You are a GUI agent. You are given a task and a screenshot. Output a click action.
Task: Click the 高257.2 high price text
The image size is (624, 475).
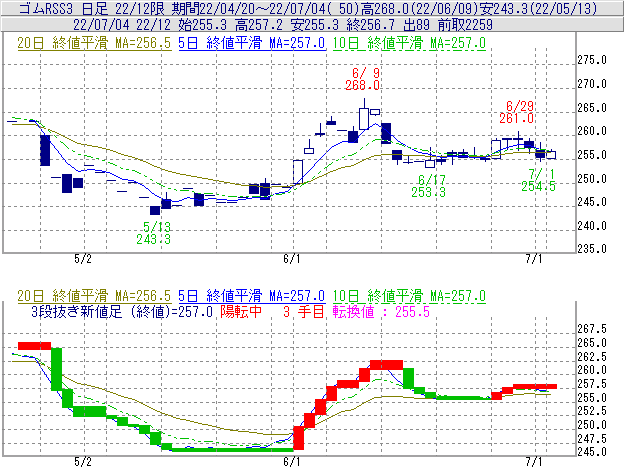pyautogui.click(x=259, y=25)
